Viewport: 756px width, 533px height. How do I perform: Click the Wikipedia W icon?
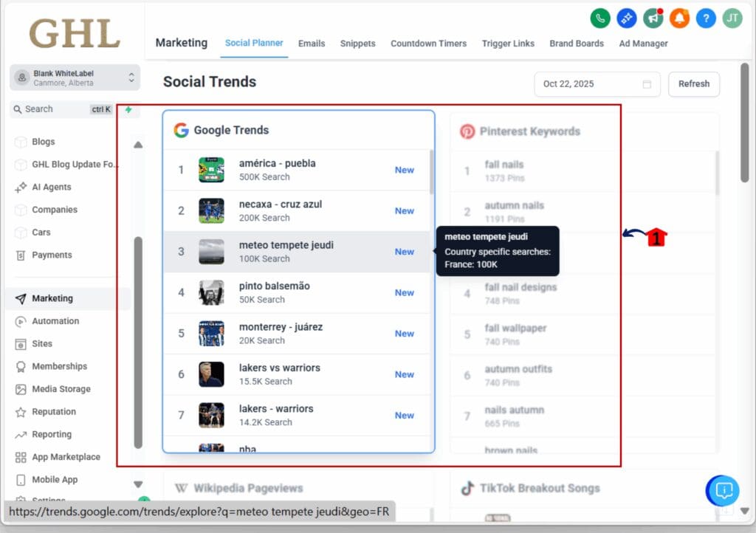(180, 488)
